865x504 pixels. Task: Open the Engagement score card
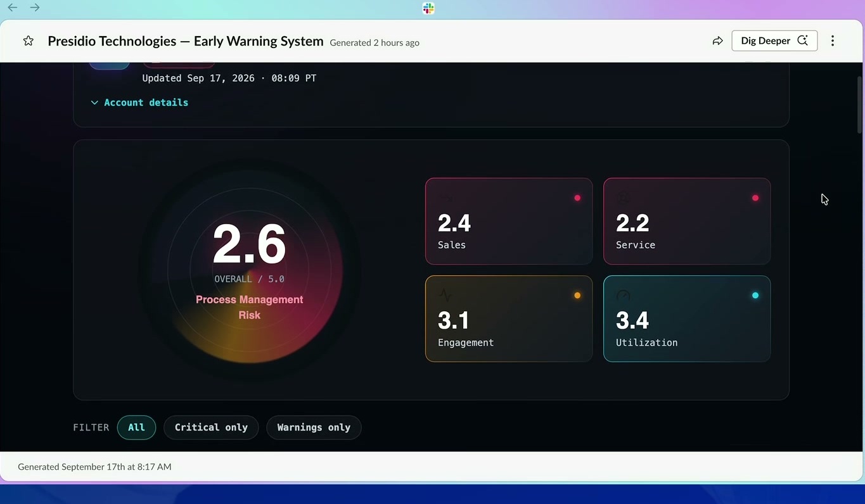(509, 318)
